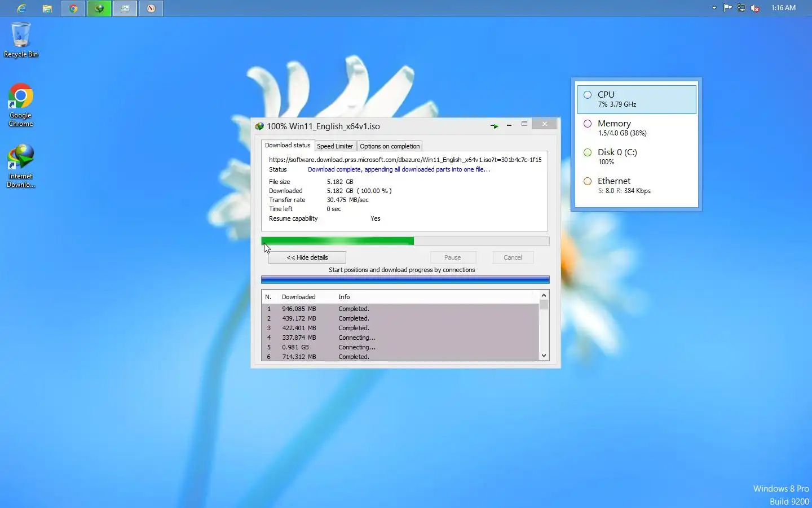
Task: Click the Cancel button
Action: coord(513,257)
